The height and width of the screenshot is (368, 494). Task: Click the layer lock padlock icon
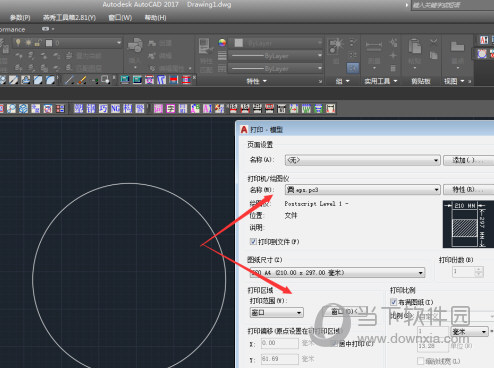coord(38,43)
